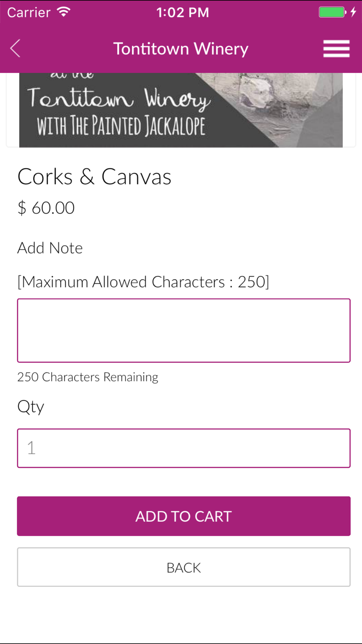Tap the Corks & Canvas product heading
This screenshot has height=644, width=362.
click(94, 177)
